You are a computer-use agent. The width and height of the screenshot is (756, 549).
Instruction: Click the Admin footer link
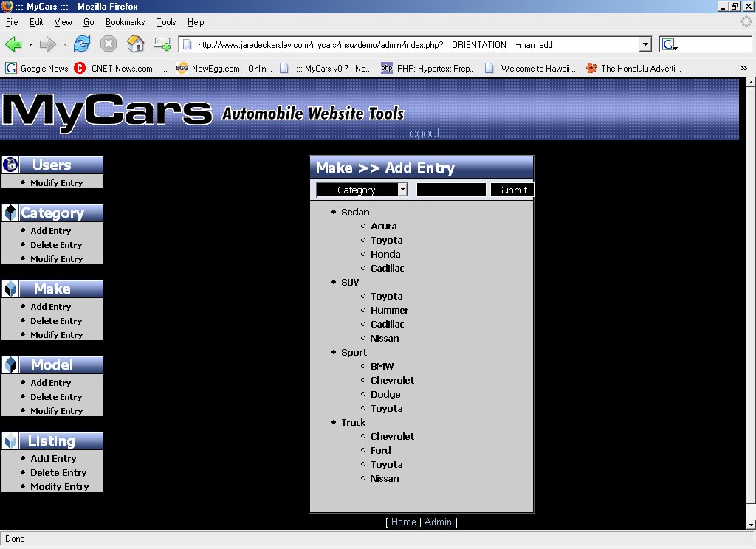pyautogui.click(x=438, y=522)
